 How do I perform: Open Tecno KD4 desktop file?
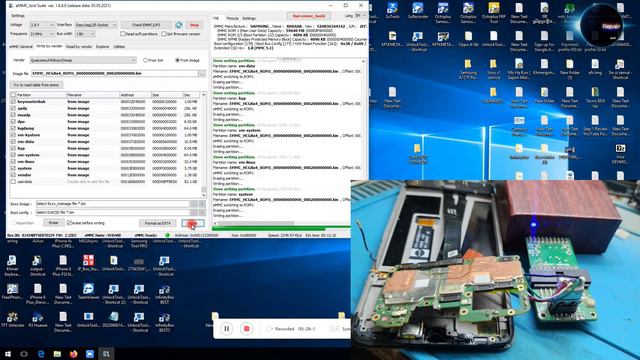[x=595, y=97]
